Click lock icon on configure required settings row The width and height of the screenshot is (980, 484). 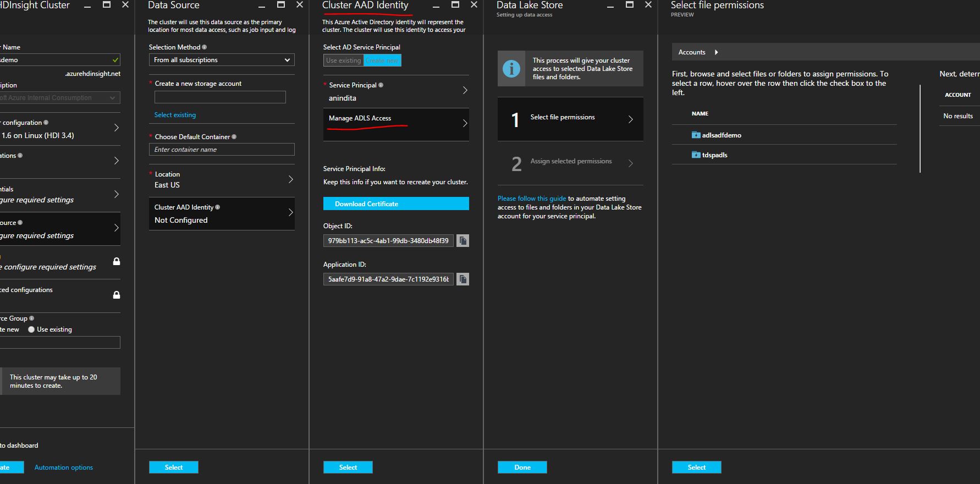click(x=117, y=261)
